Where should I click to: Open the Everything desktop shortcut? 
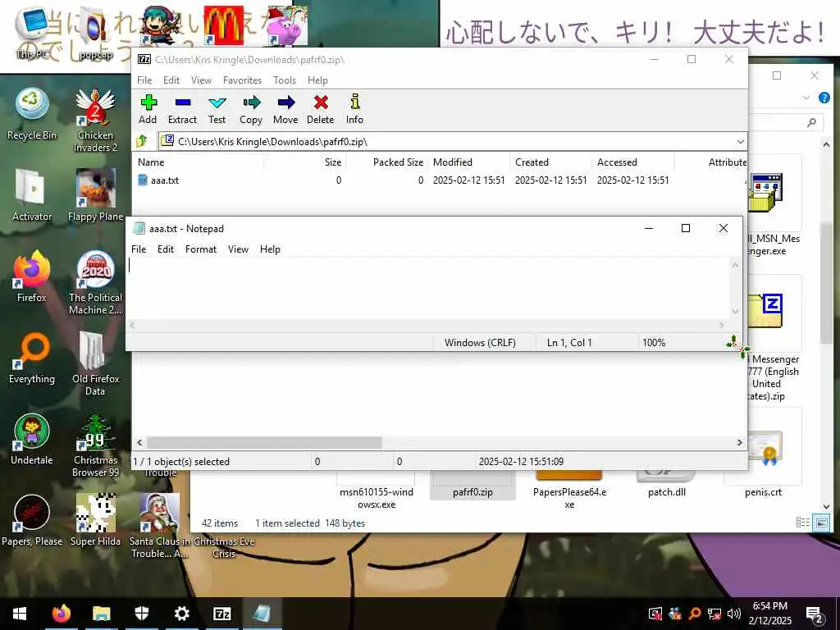(32, 358)
